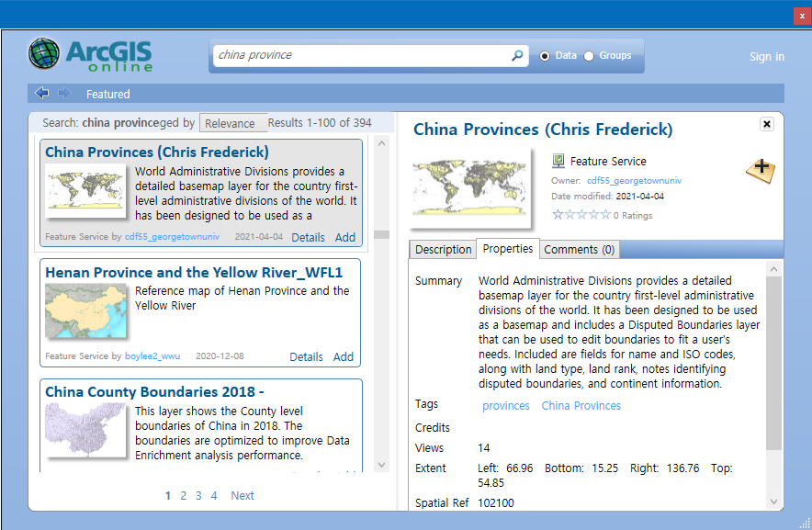
Task: Click the Date modified 2021-04-04 value
Action: click(639, 197)
